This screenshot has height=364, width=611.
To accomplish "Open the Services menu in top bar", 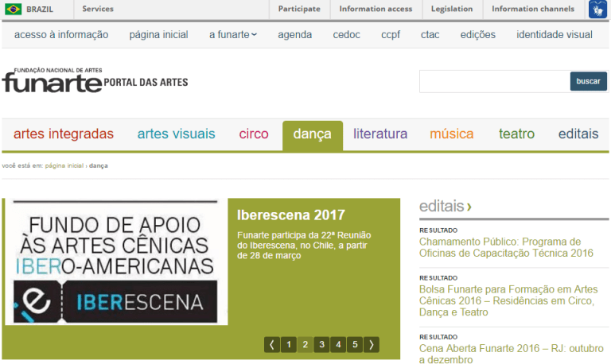I will click(x=98, y=10).
